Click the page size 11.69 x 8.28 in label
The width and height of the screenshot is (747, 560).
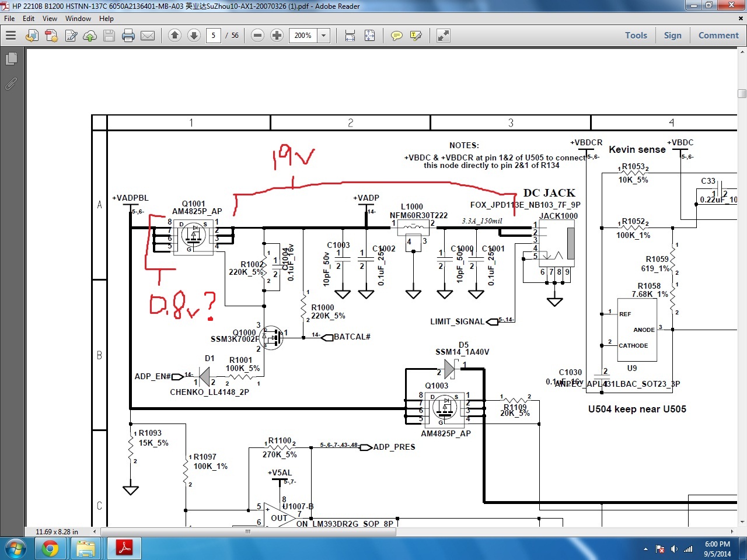57,531
